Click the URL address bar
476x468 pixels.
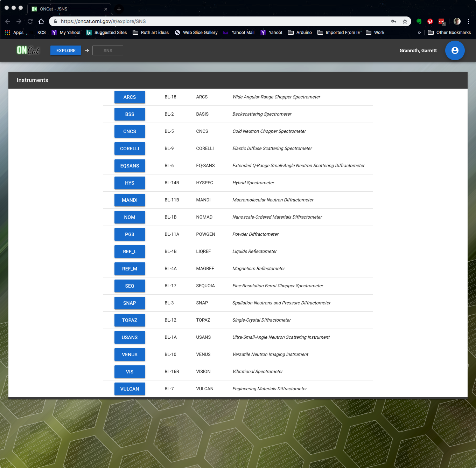point(224,21)
